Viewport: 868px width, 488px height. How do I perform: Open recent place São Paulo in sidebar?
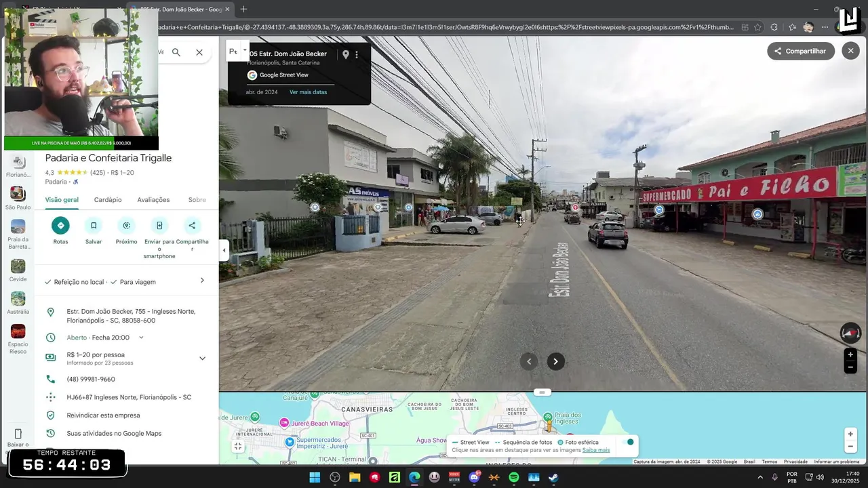coord(18,199)
